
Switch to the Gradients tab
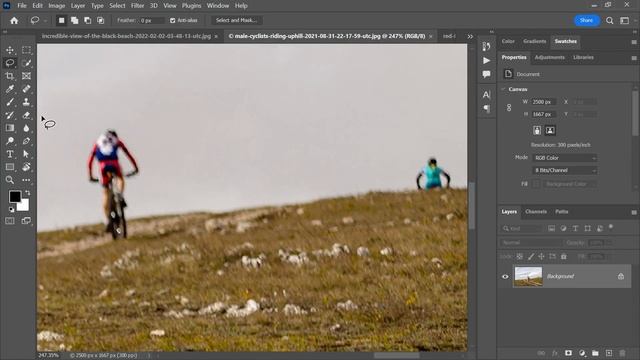535,41
